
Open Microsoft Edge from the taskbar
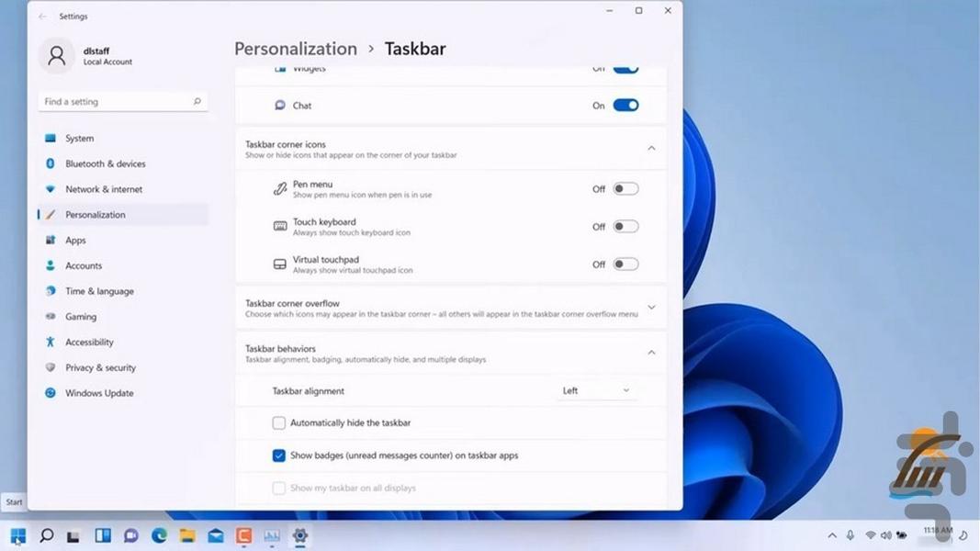[159, 535]
